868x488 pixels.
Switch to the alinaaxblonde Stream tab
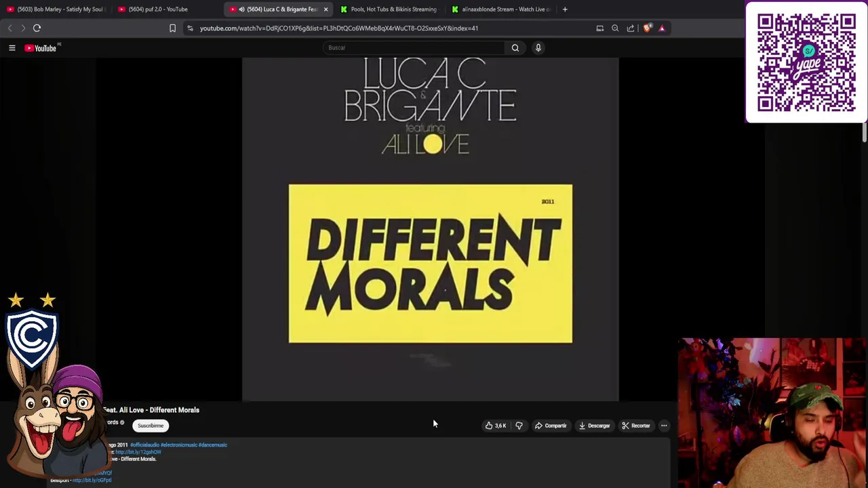click(500, 9)
